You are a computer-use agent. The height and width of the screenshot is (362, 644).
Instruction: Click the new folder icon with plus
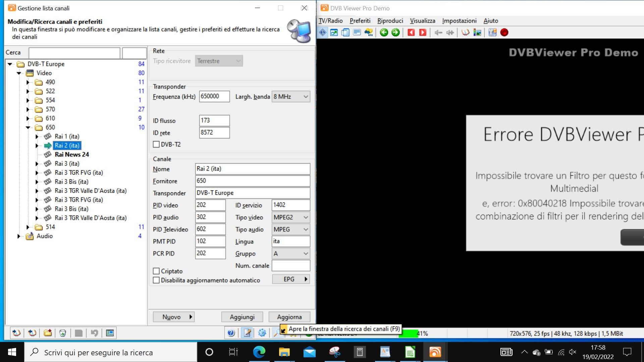(x=48, y=333)
